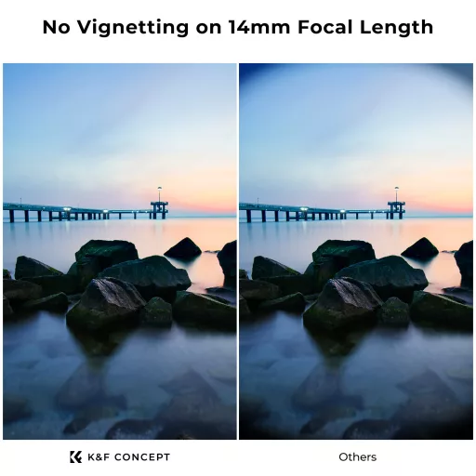The width and height of the screenshot is (476, 476).
Task: Click the word 14mm in the headline
Action: (x=259, y=27)
